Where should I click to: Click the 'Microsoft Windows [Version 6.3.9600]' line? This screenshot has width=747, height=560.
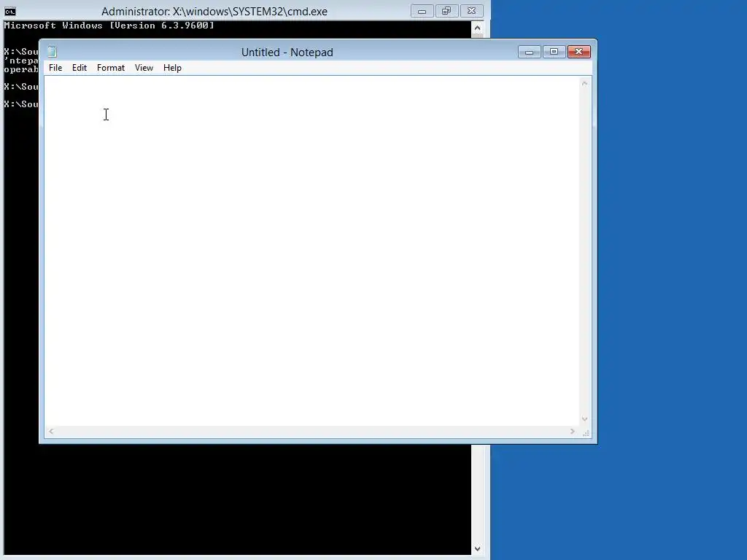[x=109, y=26]
